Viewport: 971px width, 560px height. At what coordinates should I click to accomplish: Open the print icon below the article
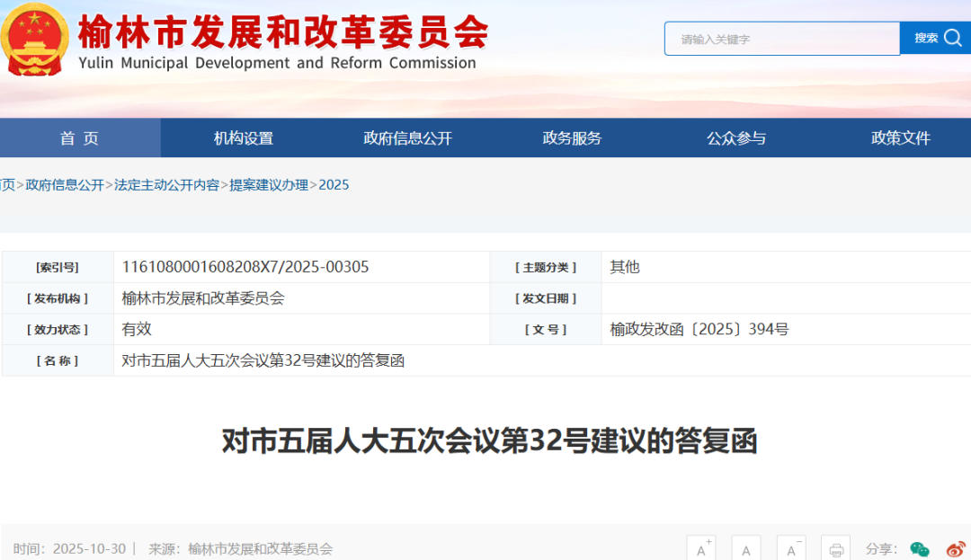[x=835, y=548]
